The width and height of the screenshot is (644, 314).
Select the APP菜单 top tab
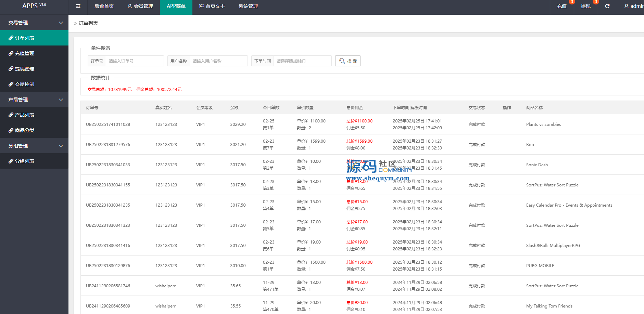click(176, 6)
